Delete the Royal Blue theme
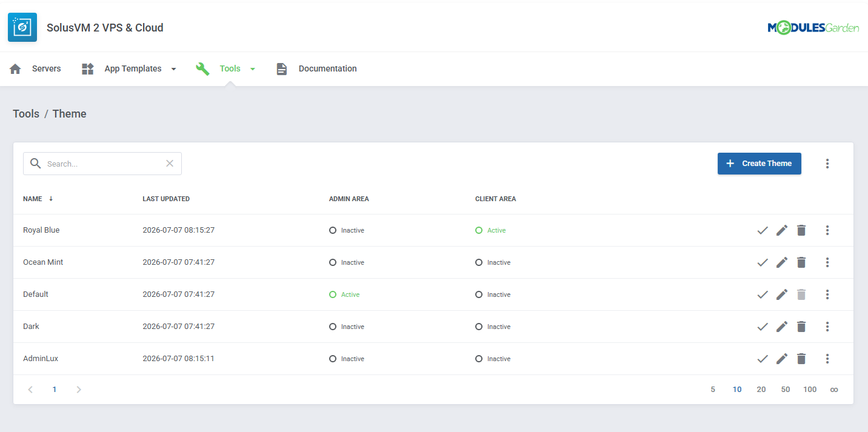The width and height of the screenshot is (868, 432). pyautogui.click(x=801, y=230)
